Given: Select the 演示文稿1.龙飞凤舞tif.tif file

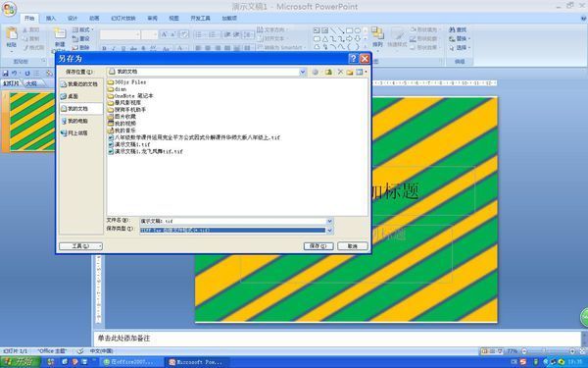Looking at the screenshot, I should 145,151.
